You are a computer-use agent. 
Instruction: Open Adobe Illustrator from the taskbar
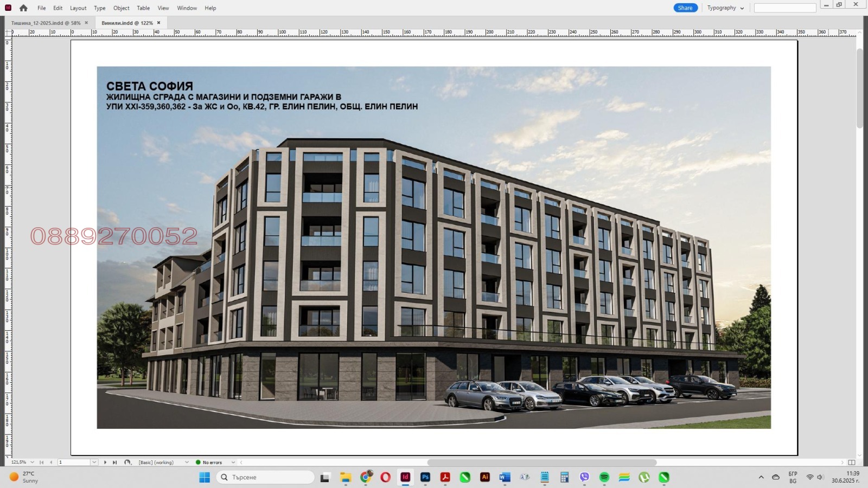485,477
